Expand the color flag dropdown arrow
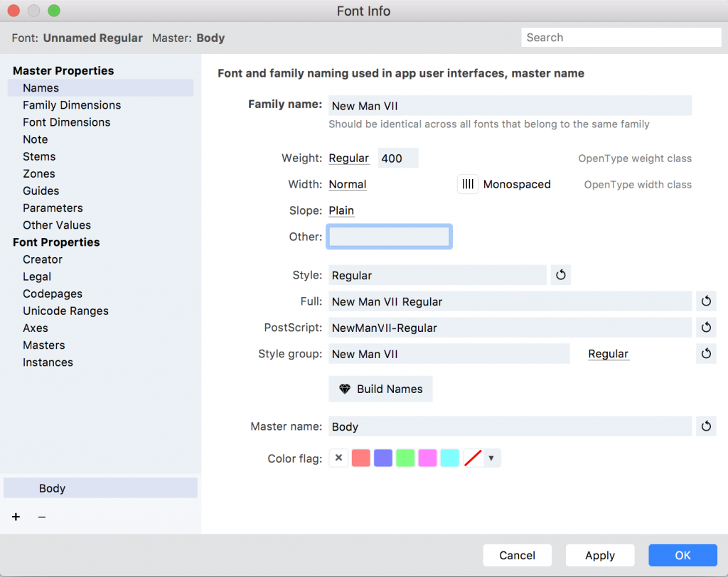Screen dimensions: 728x577 click(491, 458)
